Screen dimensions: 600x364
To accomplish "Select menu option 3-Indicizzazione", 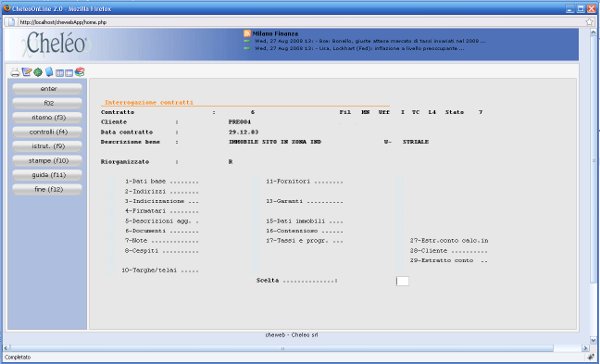I will point(162,201).
